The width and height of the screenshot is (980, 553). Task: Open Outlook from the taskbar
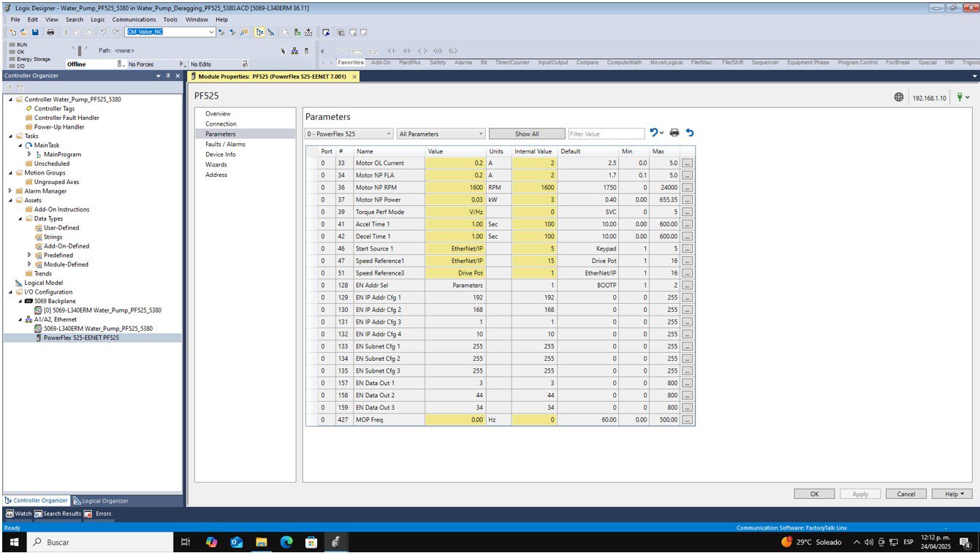[x=236, y=542]
